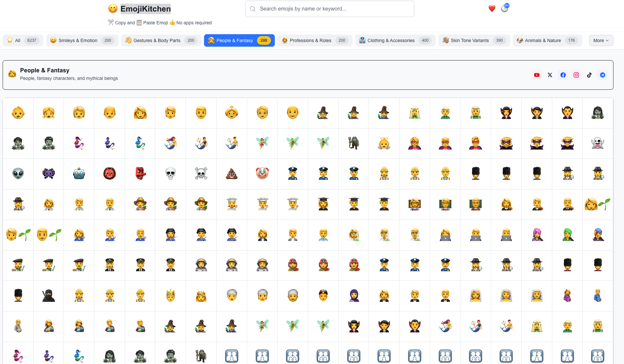The height and width of the screenshot is (364, 624).
Task: Select the green-haired singer emoji
Action: click(567, 235)
